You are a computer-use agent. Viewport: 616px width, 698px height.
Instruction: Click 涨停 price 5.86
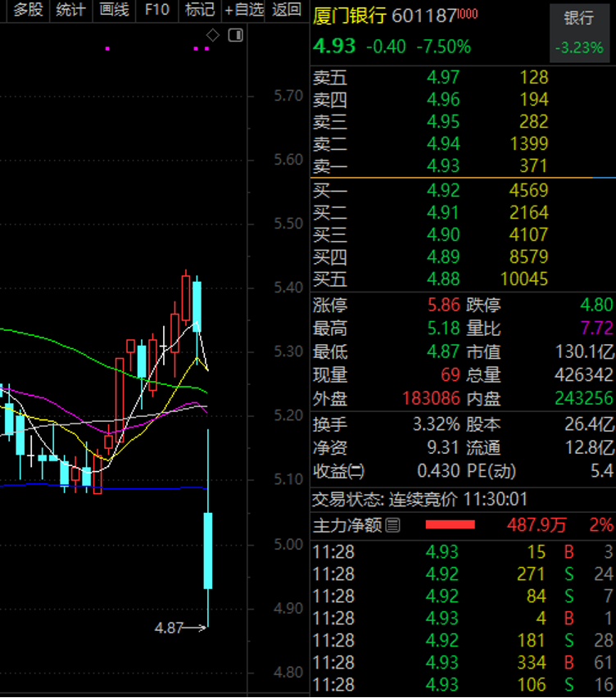click(x=444, y=306)
